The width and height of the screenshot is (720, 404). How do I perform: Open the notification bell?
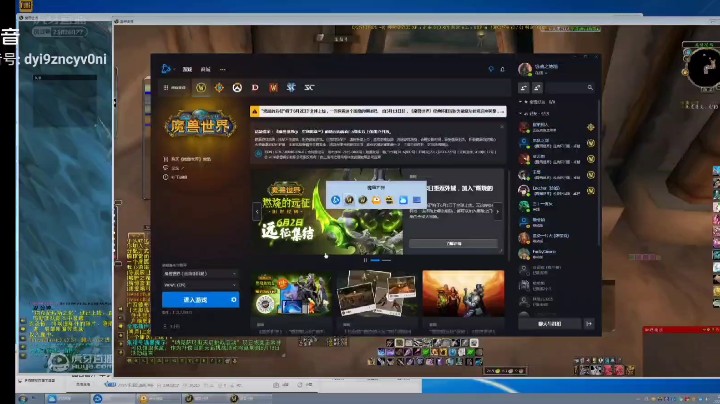point(502,69)
